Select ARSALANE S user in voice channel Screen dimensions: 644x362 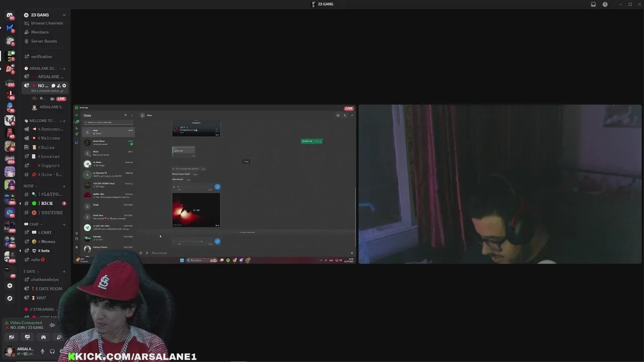click(48, 107)
